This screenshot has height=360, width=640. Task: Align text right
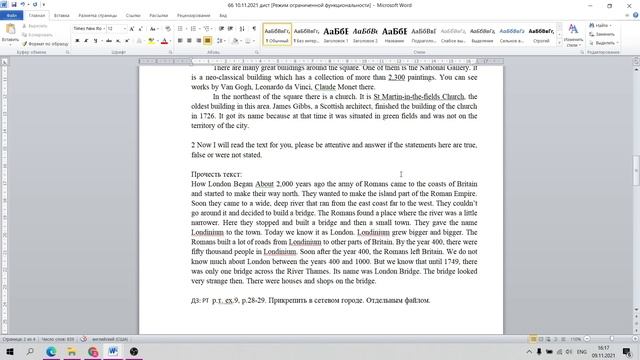click(x=198, y=41)
